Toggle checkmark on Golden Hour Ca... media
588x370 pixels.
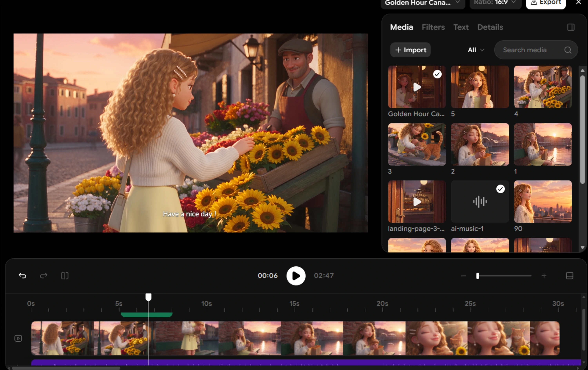point(437,74)
